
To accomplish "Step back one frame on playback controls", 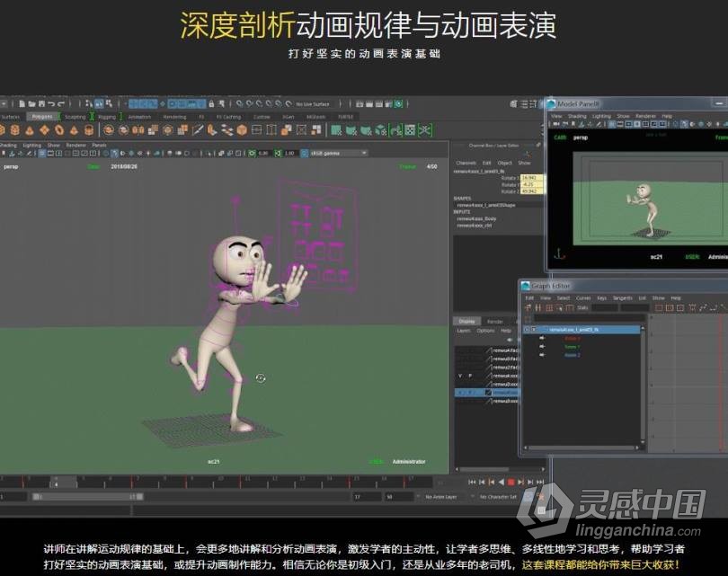I will tap(482, 483).
